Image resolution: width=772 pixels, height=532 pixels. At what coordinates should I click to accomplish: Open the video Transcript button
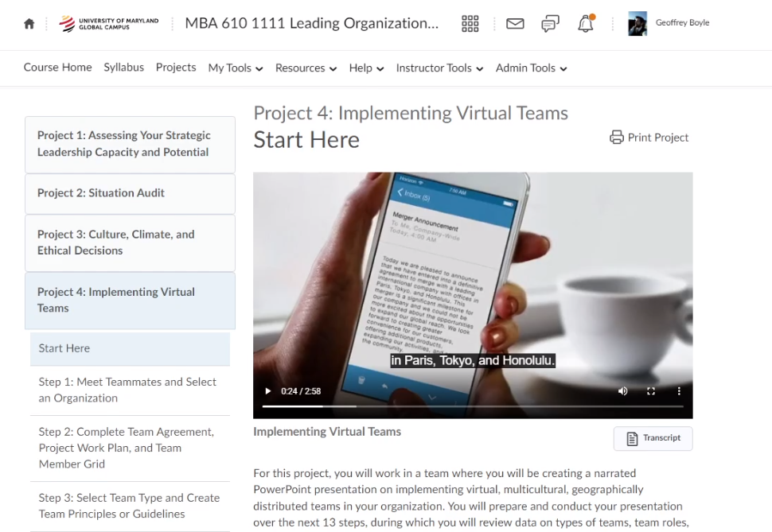click(653, 438)
